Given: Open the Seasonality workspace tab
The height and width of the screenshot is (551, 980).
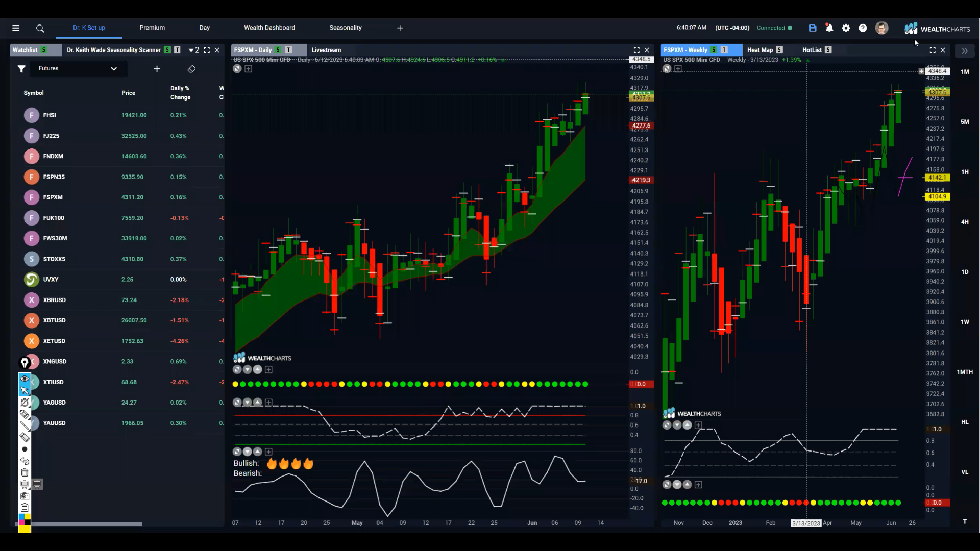Looking at the screenshot, I should (346, 28).
